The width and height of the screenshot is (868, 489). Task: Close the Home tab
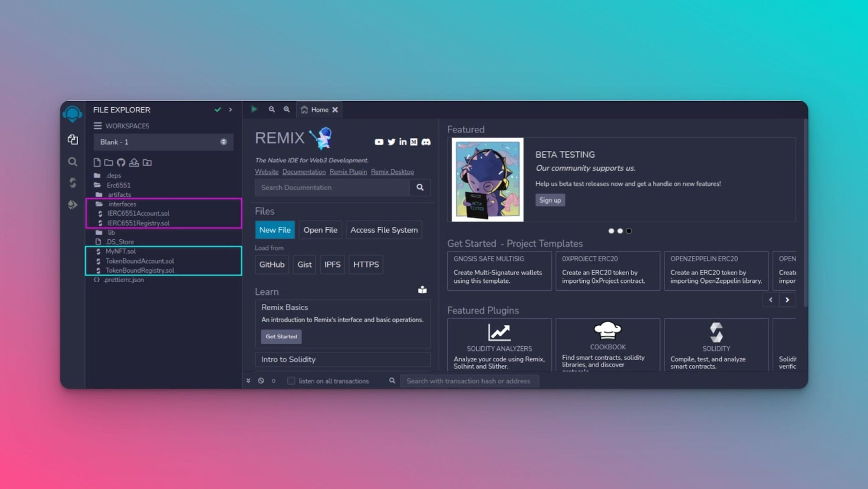(x=335, y=110)
